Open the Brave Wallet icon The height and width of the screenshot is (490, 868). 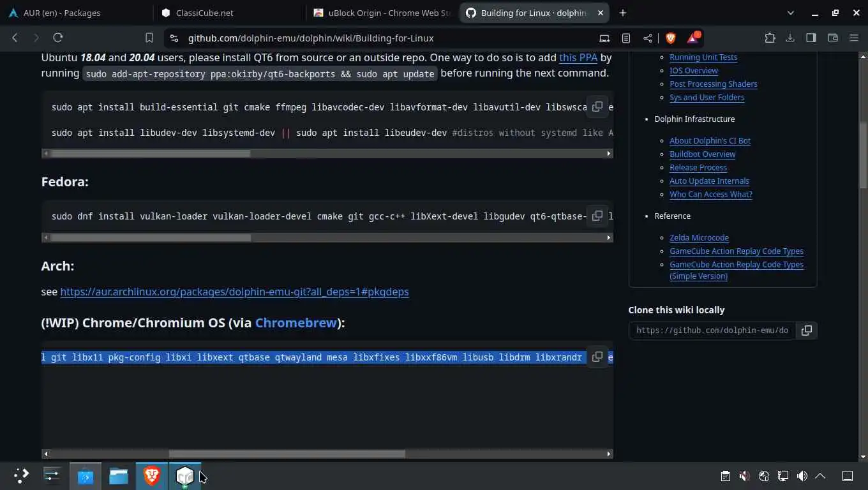pyautogui.click(x=833, y=38)
